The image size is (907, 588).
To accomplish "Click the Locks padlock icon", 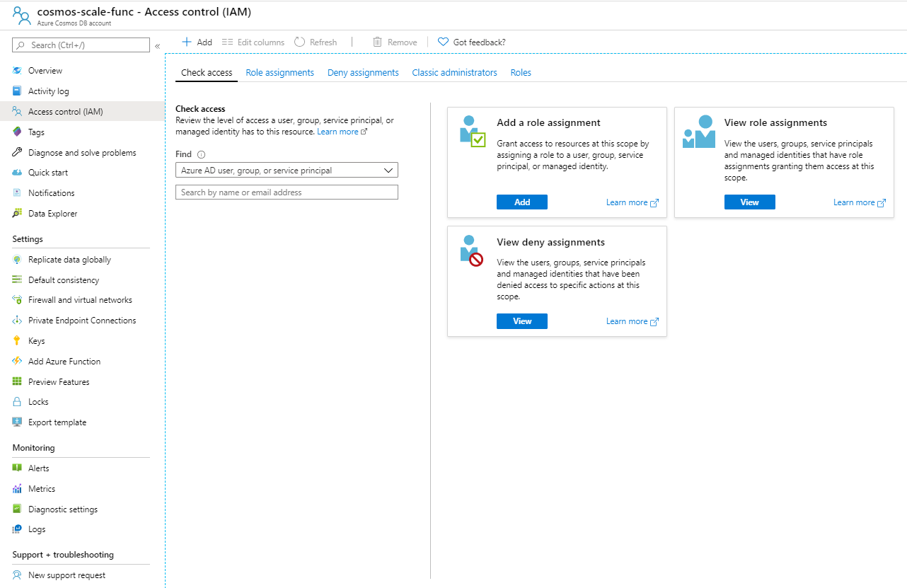I will (17, 402).
